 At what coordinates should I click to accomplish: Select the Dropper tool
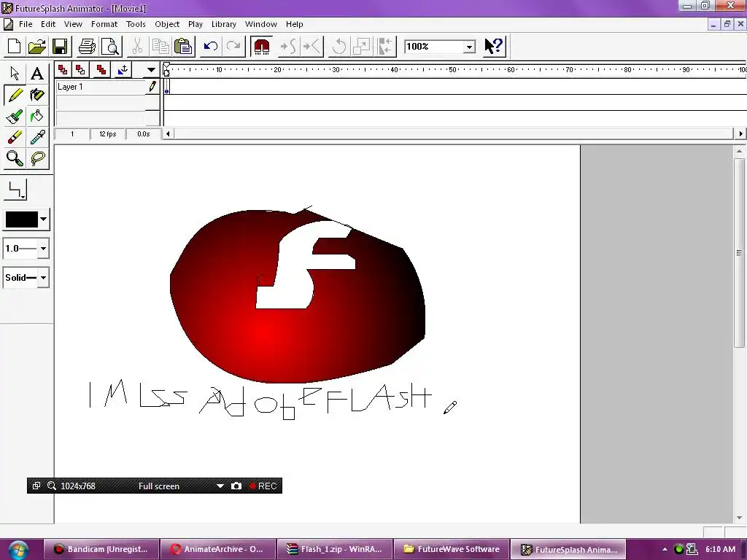pos(37,138)
